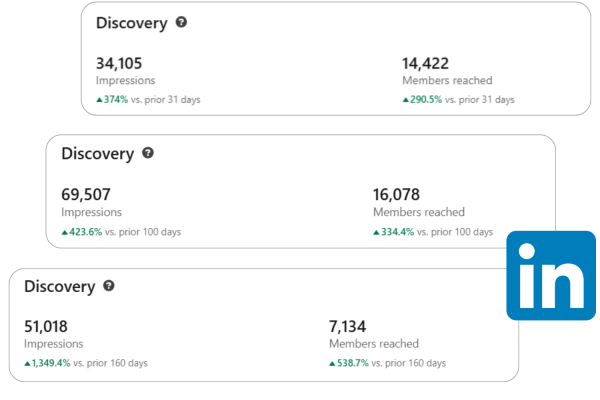
Task: Click the Impressions label under 34,105
Action: click(x=125, y=80)
